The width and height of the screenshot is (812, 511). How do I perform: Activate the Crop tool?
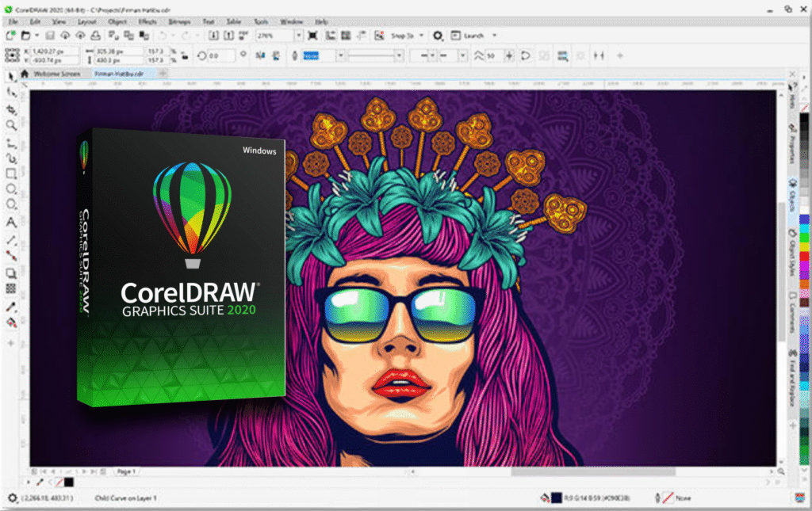pyautogui.click(x=11, y=109)
